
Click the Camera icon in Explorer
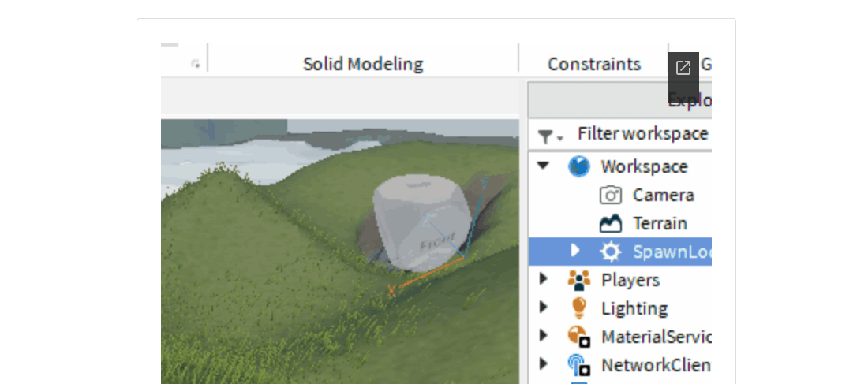pyautogui.click(x=611, y=195)
